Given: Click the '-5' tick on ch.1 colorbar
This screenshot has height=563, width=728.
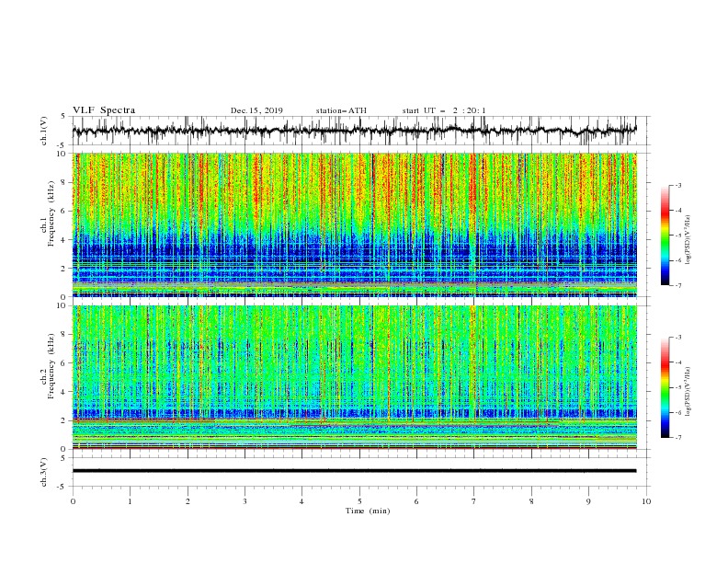Looking at the screenshot, I should [678, 236].
